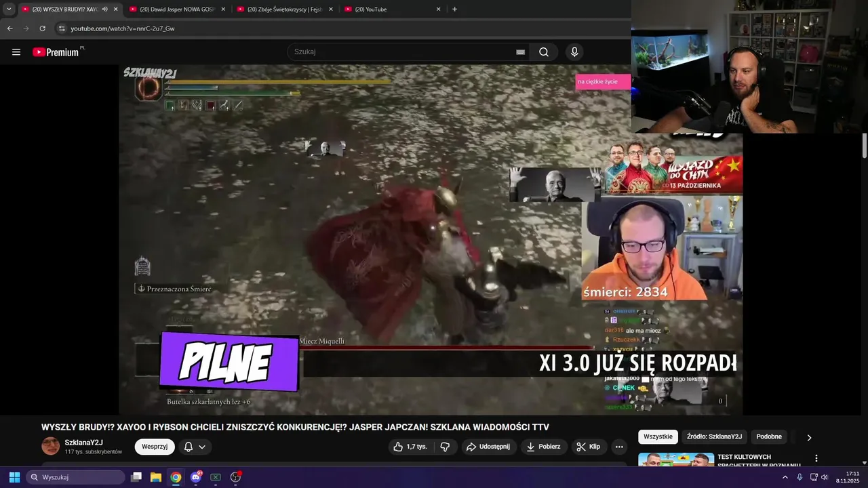This screenshot has width=868, height=488.
Task: Click the youtube.com address bar URL
Action: [x=123, y=28]
